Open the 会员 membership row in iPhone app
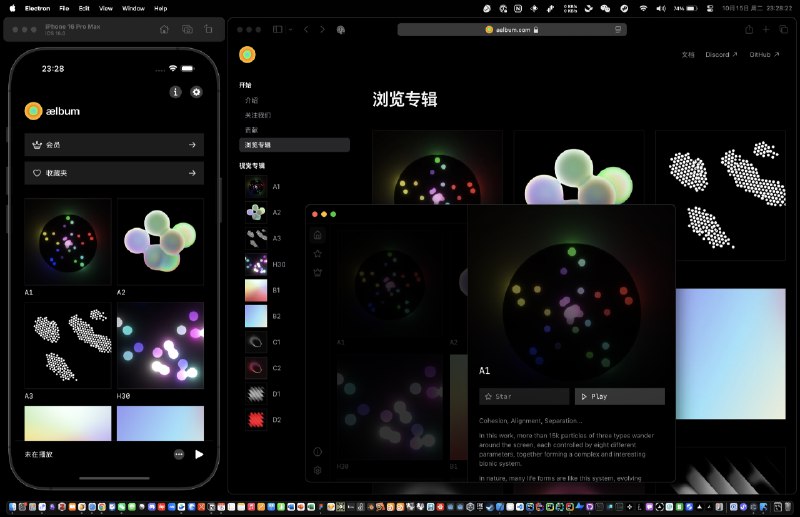 [114, 145]
